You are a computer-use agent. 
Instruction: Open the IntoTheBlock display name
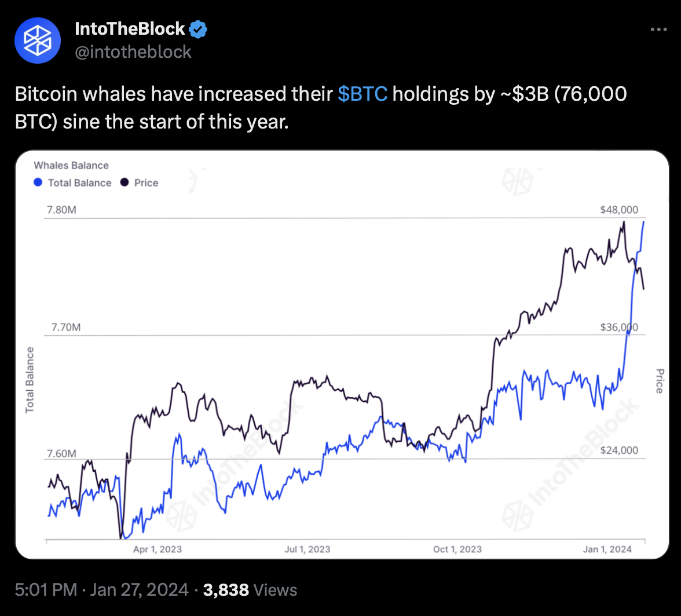[x=130, y=28]
